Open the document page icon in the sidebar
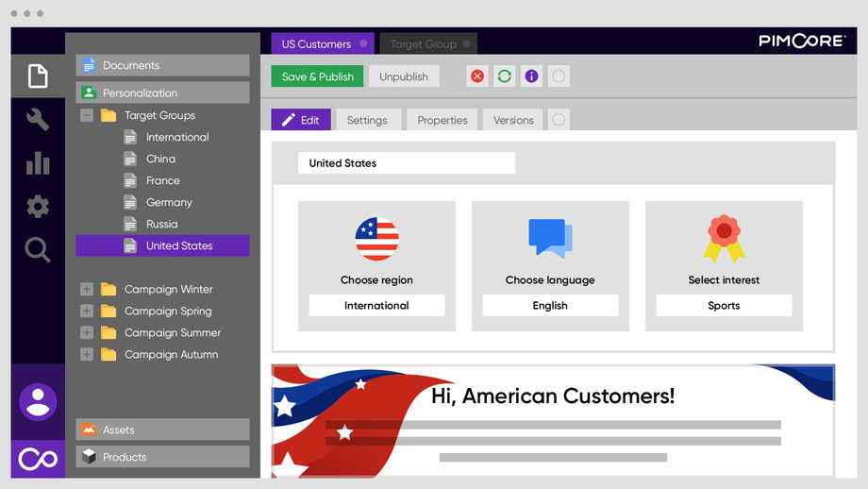 (x=38, y=76)
